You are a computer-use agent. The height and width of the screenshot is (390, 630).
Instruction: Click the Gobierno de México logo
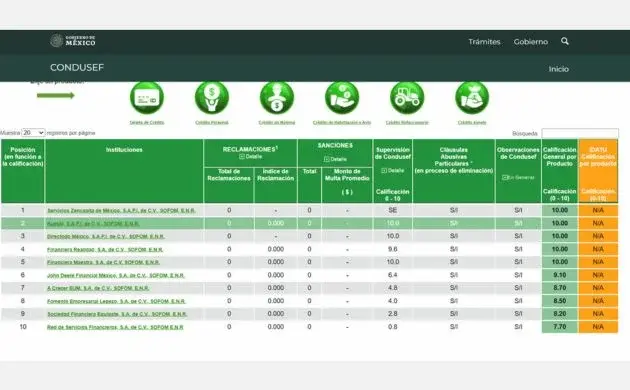[x=73, y=41]
